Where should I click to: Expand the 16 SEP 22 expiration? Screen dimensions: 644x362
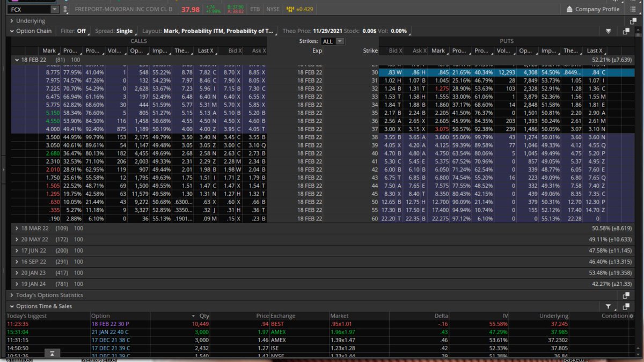17,262
